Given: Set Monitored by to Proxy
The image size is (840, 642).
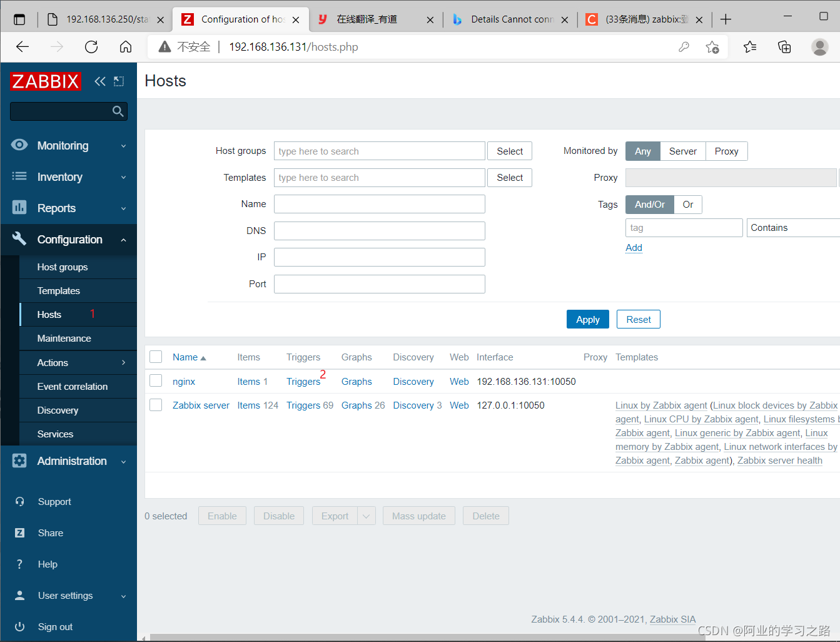Looking at the screenshot, I should click(726, 151).
